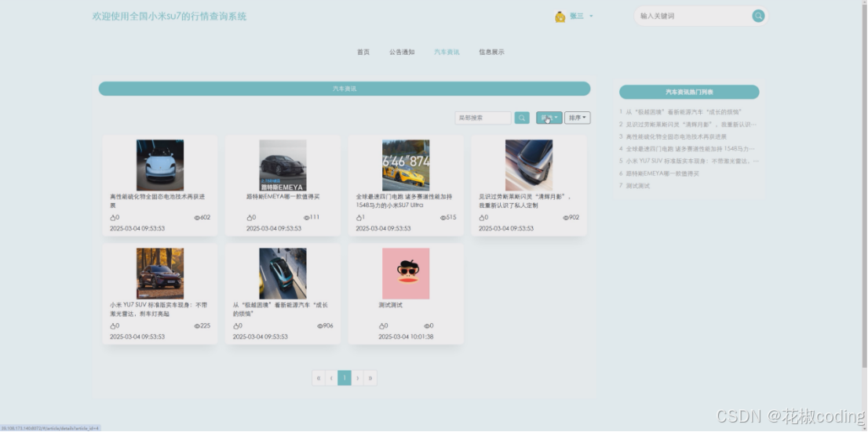
Task: Open 信息展示 navigation item
Action: click(x=491, y=52)
